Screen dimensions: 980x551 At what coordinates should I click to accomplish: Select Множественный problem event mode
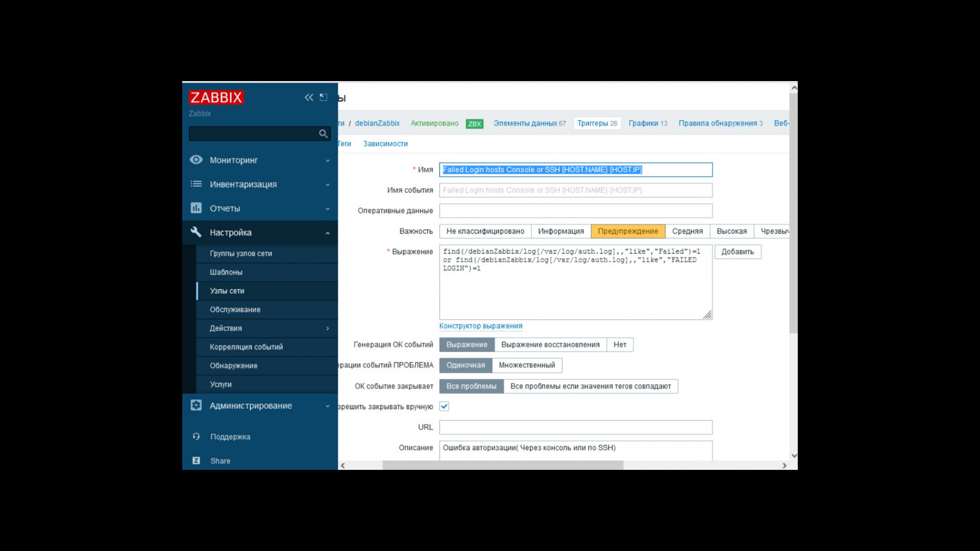[x=527, y=366]
